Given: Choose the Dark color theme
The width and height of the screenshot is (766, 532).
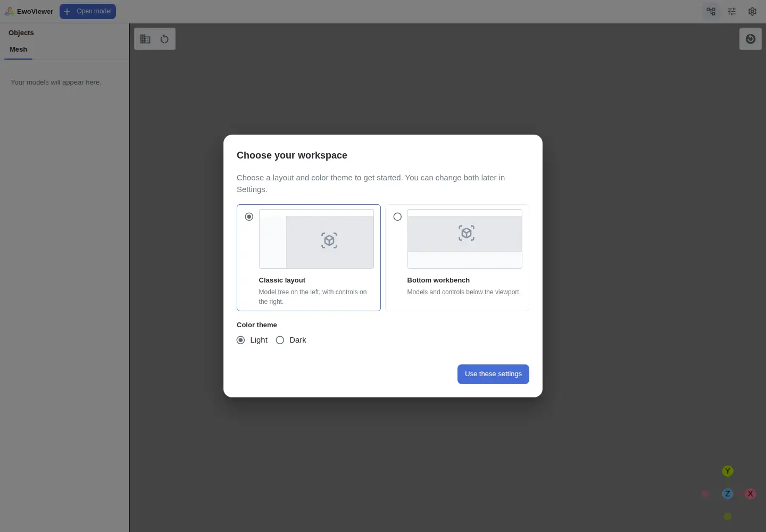Looking at the screenshot, I should pyautogui.click(x=280, y=340).
